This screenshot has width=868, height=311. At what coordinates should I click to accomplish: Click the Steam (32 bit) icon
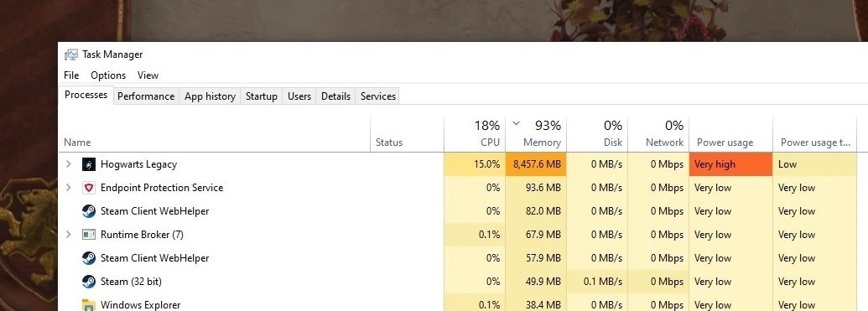point(89,282)
